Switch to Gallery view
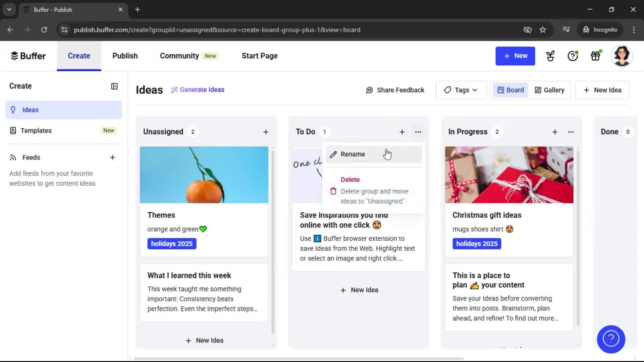 click(549, 90)
